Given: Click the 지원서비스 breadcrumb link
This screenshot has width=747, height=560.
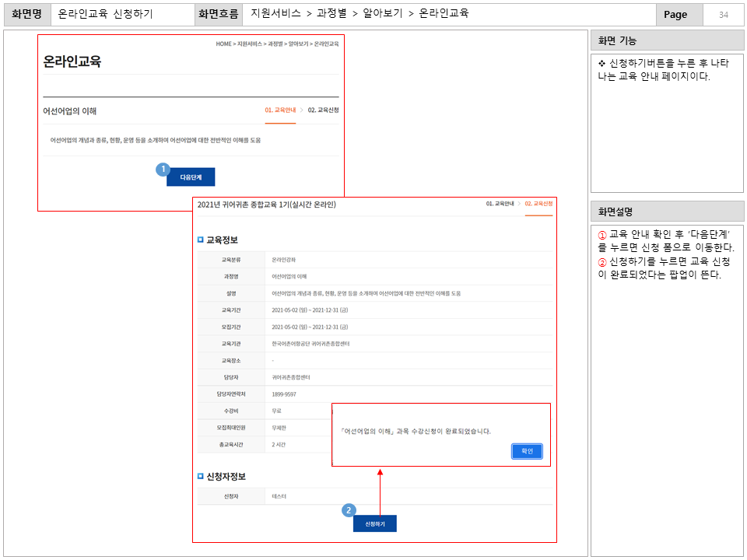Looking at the screenshot, I should click(249, 44).
